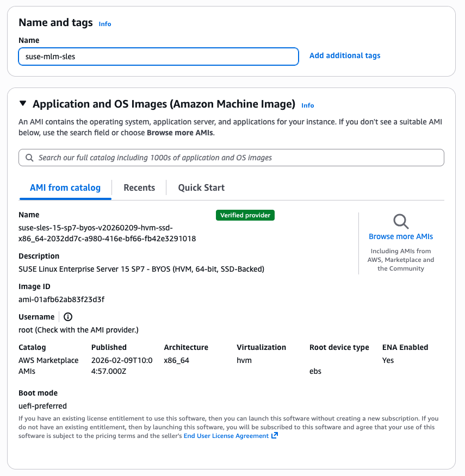Click the SUSE Linux Enterprise Server description text
465x476 pixels.
coord(141,269)
